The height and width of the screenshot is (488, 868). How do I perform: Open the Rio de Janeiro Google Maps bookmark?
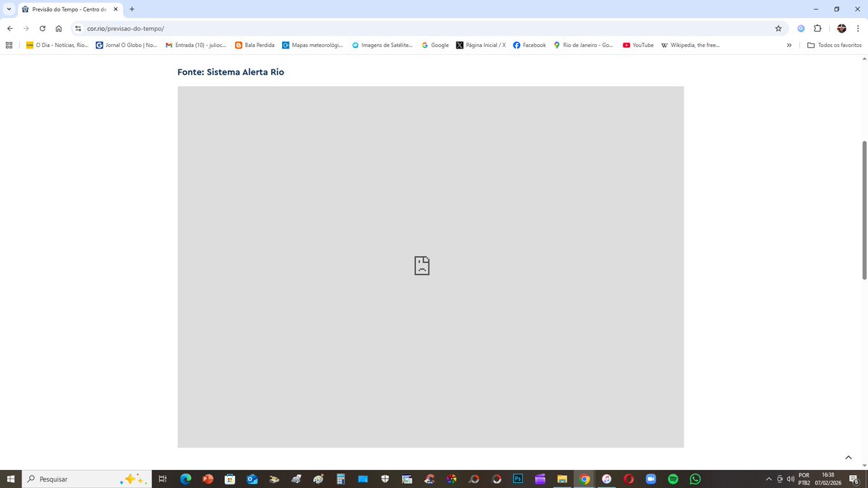point(583,45)
